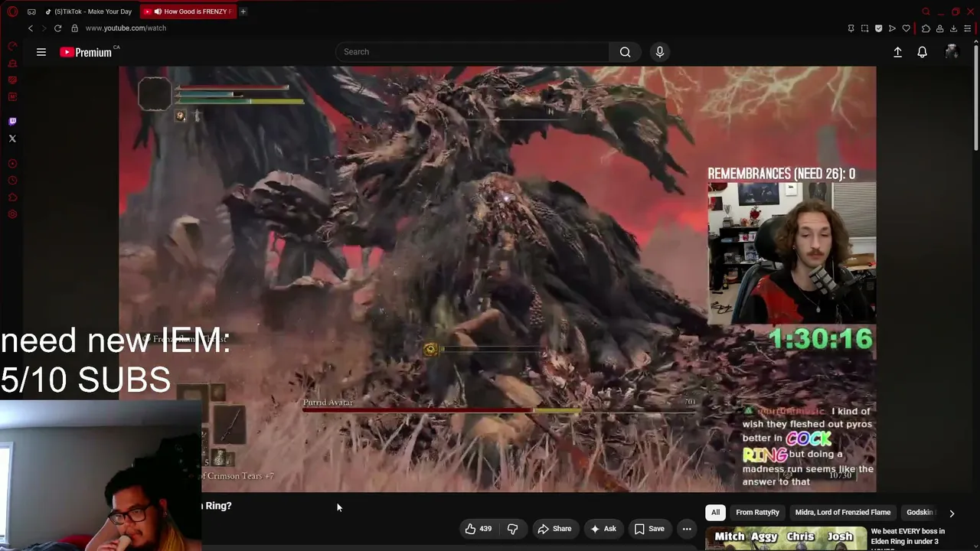Viewport: 980px width, 551px height.
Task: Open the browser profile icon
Action: pyautogui.click(x=939, y=28)
